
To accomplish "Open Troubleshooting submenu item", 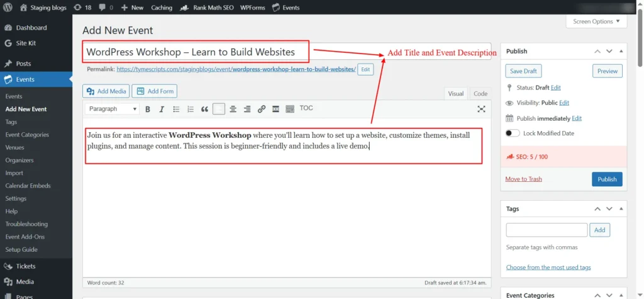I will pyautogui.click(x=26, y=223).
